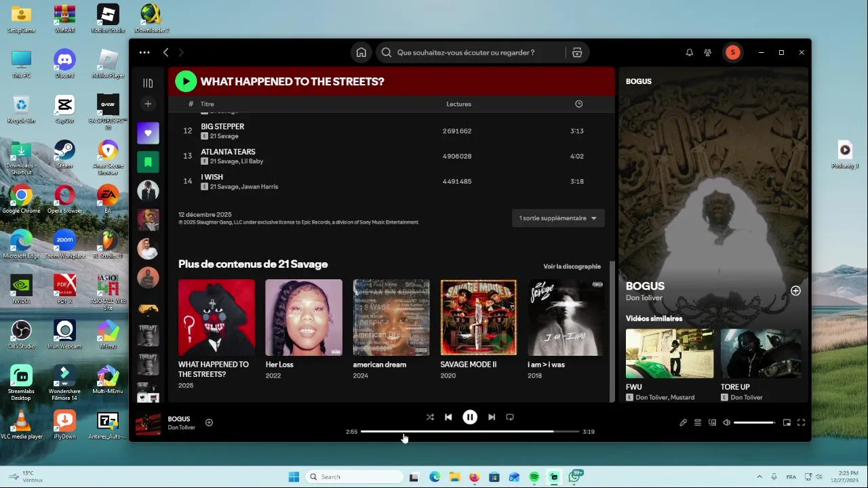The image size is (868, 488).
Task: Mute the volume speaker
Action: 726,422
